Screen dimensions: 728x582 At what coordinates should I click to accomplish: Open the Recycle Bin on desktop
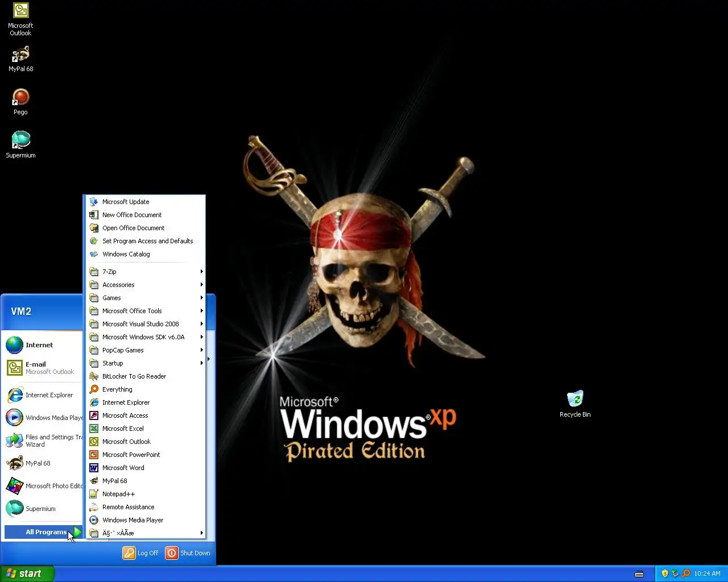575,404
